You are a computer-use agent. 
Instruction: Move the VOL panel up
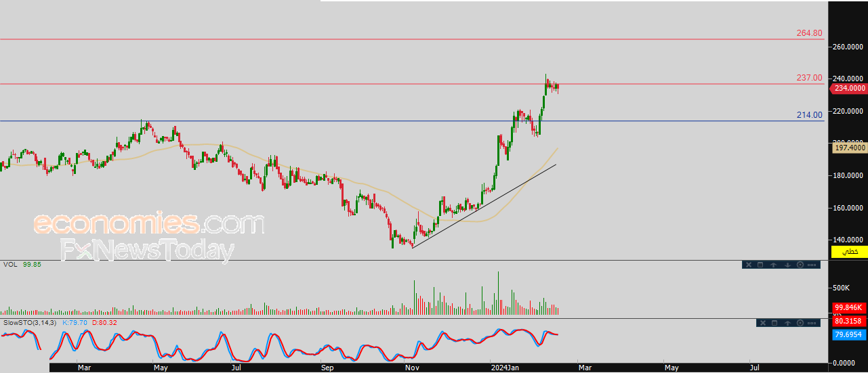pos(773,265)
